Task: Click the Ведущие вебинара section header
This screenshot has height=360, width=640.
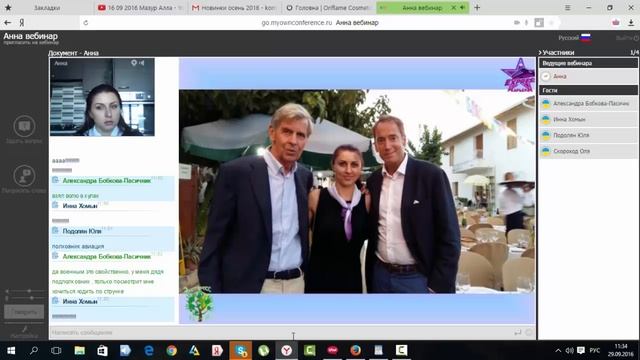Action: [x=588, y=63]
